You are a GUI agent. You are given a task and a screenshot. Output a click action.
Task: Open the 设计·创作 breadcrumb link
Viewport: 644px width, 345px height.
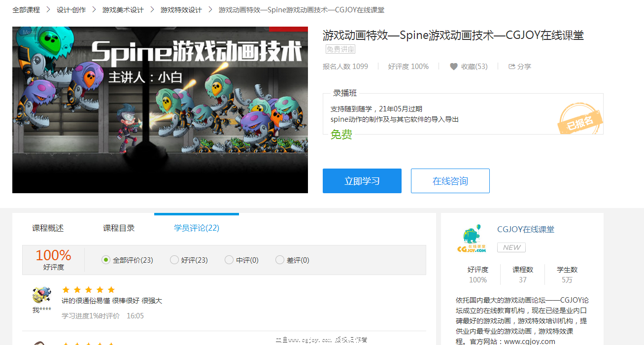(x=71, y=10)
